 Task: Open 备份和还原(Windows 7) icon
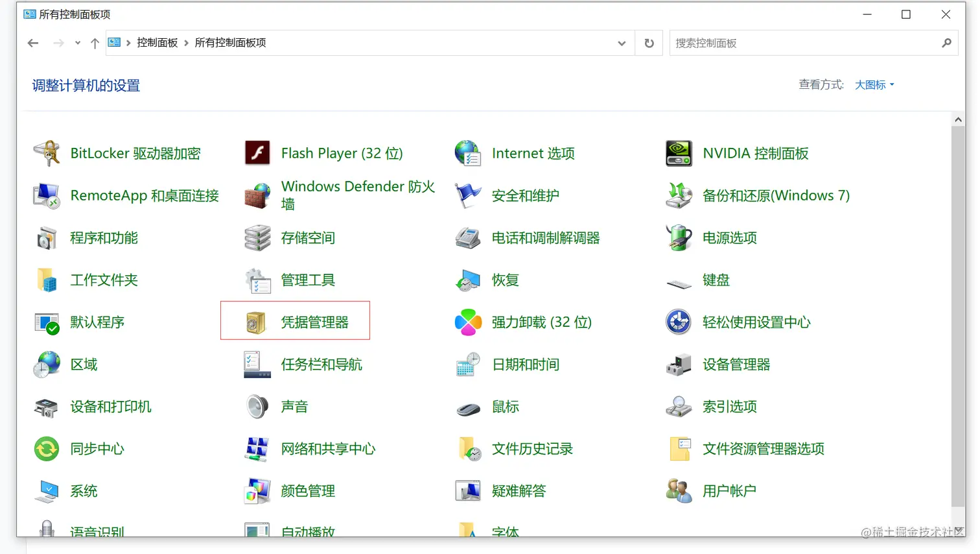(x=679, y=196)
